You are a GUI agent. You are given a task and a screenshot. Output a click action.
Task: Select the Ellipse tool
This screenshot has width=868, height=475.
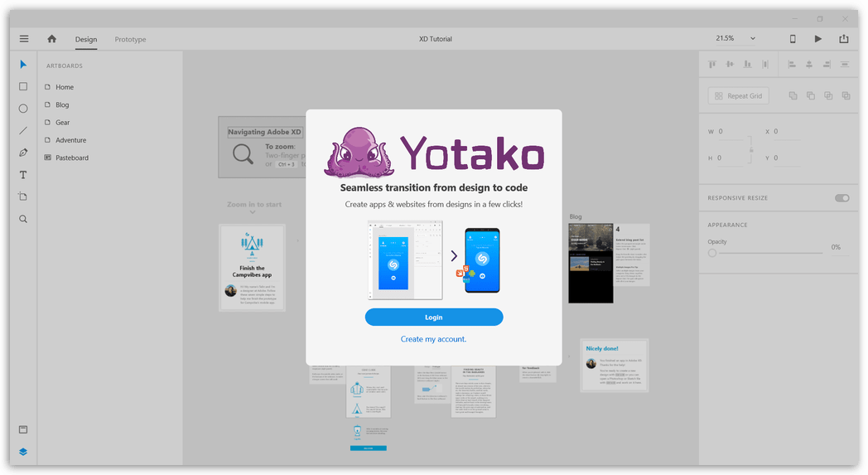(x=23, y=109)
